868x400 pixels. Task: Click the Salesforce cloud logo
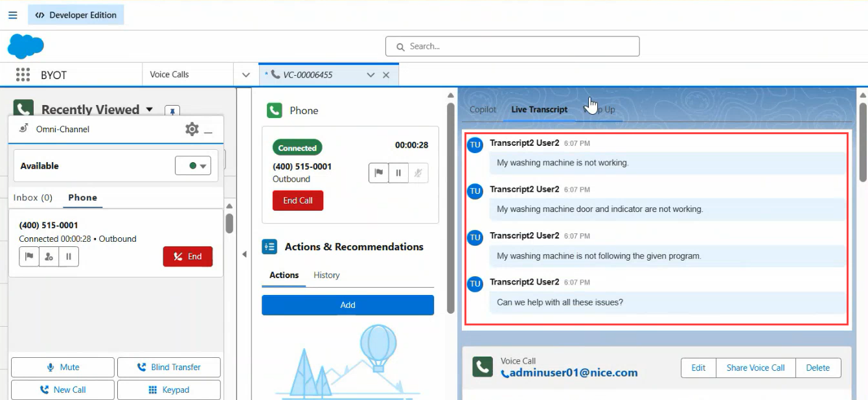(26, 47)
